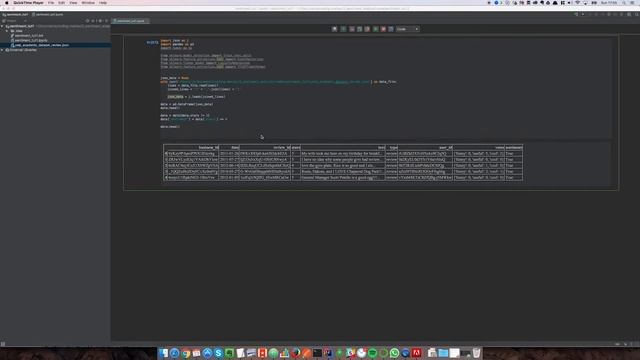Click the Spotlight search icon in menu bar
The height and width of the screenshot is (360, 640).
click(624, 3)
